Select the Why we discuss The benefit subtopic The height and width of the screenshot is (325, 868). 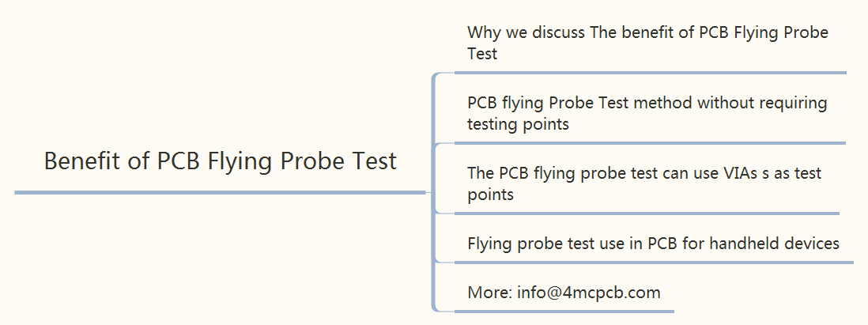647,43
